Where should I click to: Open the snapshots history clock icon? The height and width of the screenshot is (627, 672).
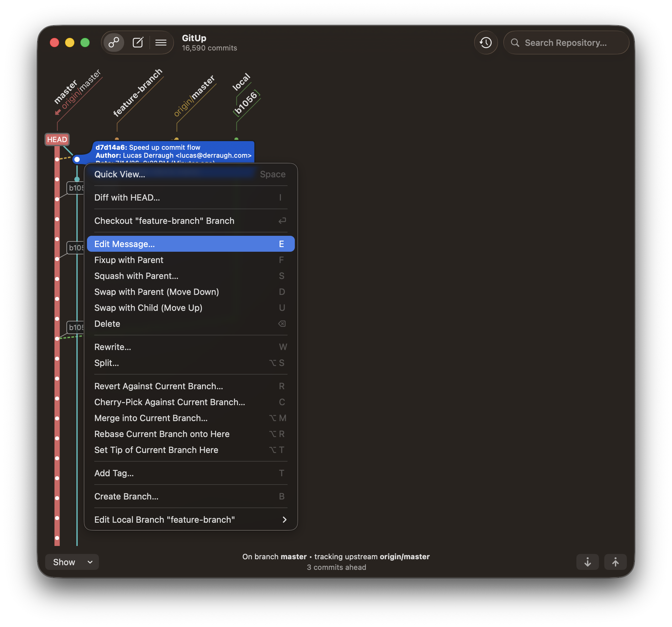point(486,43)
